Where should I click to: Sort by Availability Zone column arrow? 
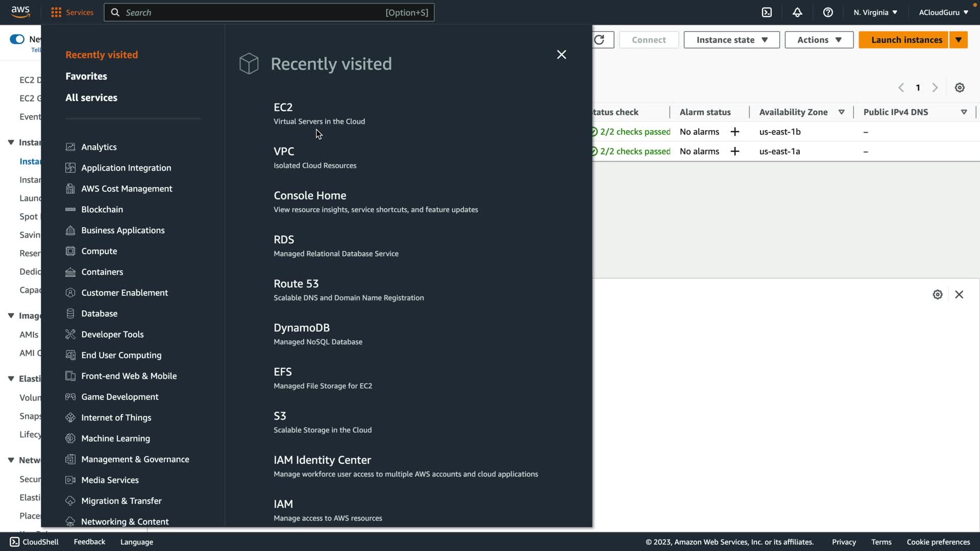click(842, 112)
